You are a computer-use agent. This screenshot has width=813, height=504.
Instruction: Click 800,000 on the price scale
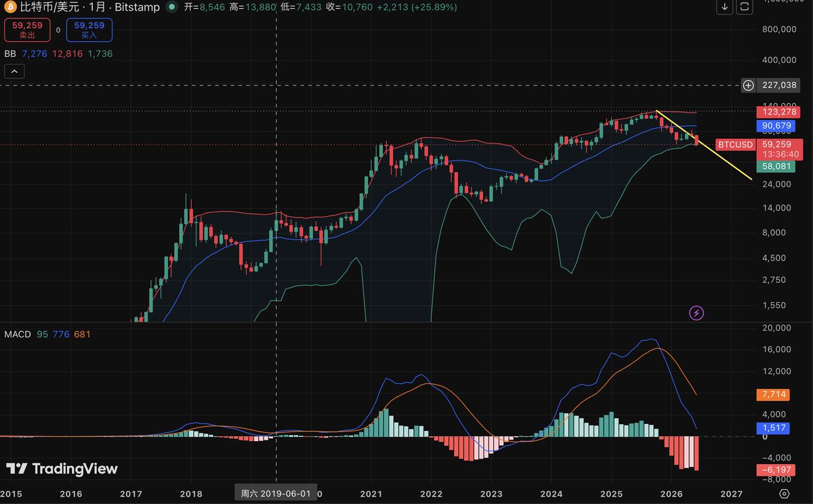point(778,29)
